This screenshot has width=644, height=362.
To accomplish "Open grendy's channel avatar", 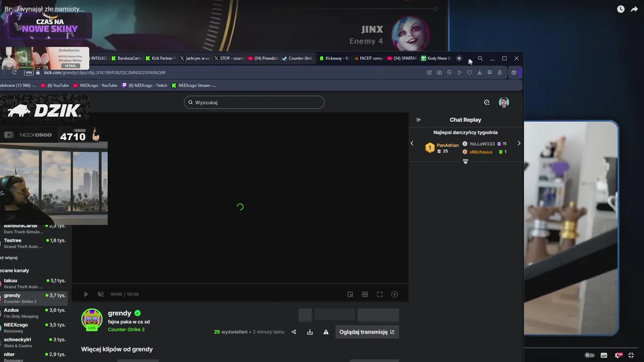I will (x=92, y=319).
